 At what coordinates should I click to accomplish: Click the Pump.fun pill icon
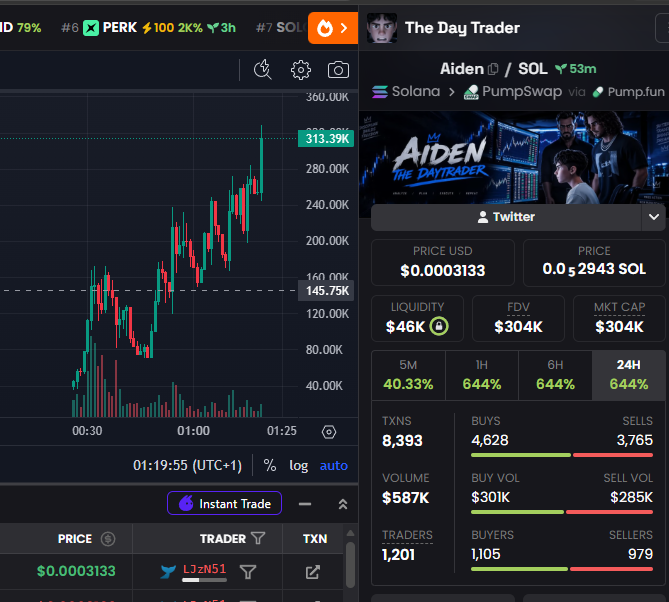click(x=598, y=92)
